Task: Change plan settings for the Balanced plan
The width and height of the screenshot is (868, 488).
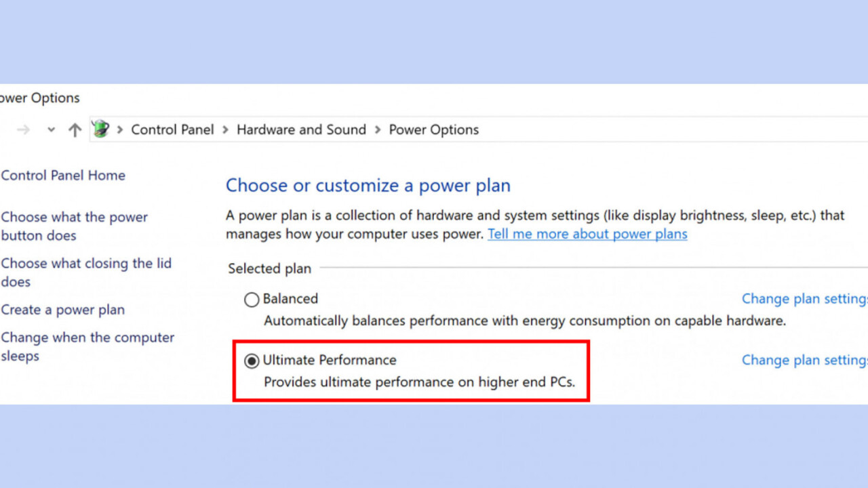Action: point(804,299)
